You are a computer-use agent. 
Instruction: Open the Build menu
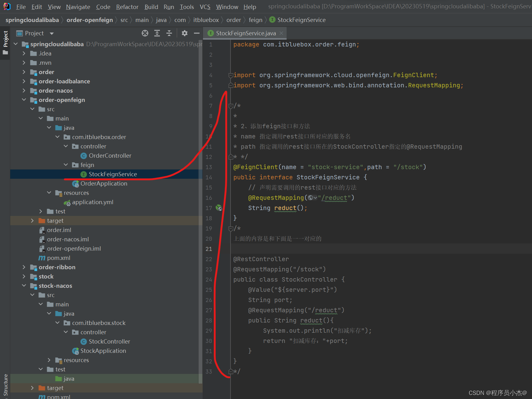pyautogui.click(x=151, y=7)
